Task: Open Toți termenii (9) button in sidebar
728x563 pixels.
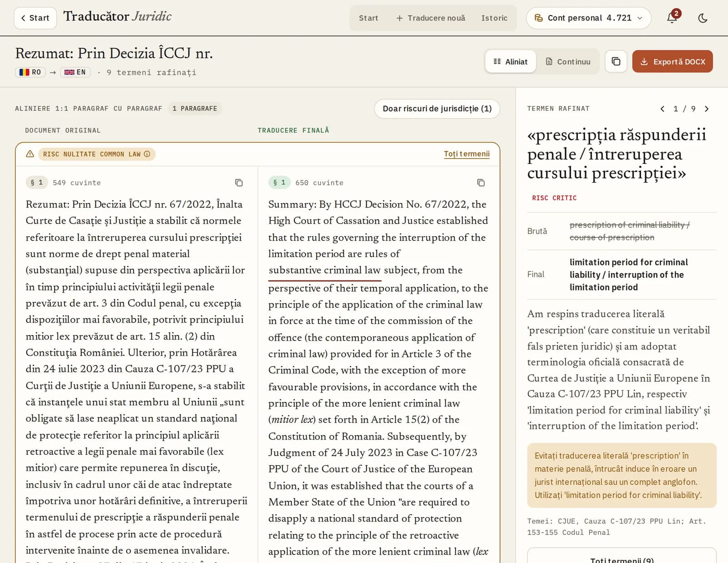Action: point(622,558)
